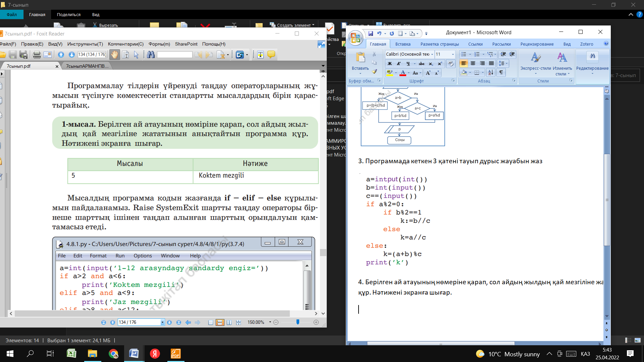This screenshot has height=362, width=644.
Task: Click the binoculars Find icon in Foxit
Action: pyautogui.click(x=151, y=55)
